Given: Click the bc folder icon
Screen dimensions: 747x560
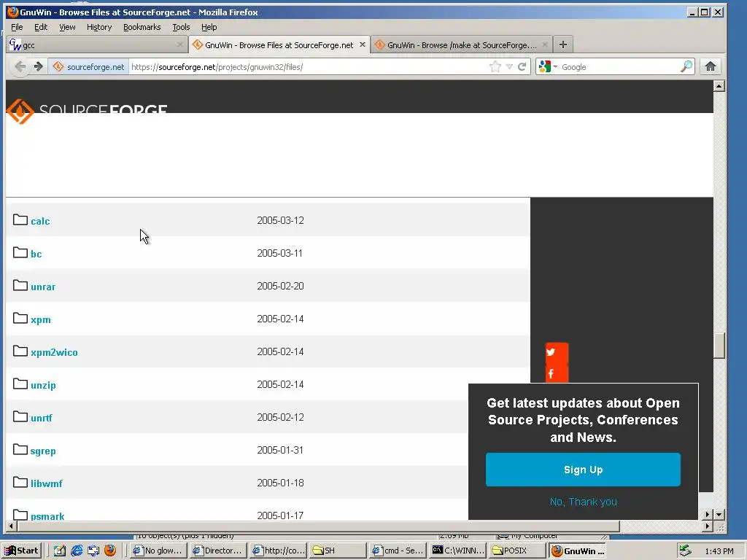Looking at the screenshot, I should click(20, 252).
